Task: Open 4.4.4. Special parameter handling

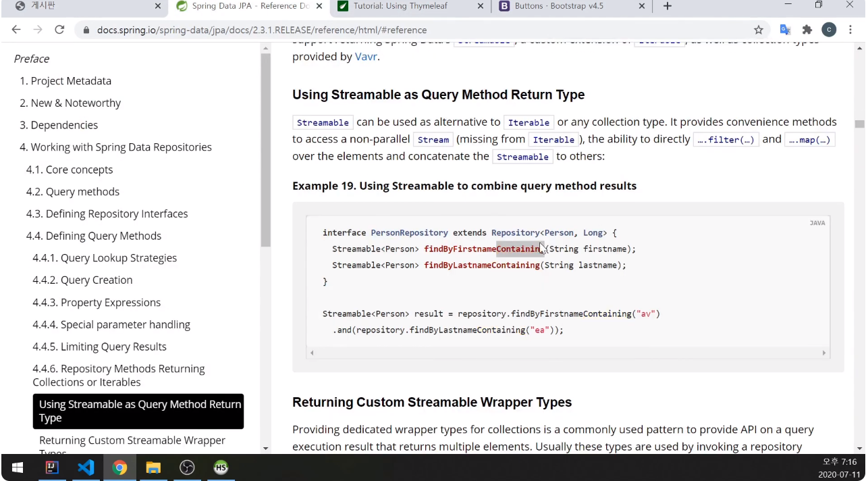Action: (111, 325)
